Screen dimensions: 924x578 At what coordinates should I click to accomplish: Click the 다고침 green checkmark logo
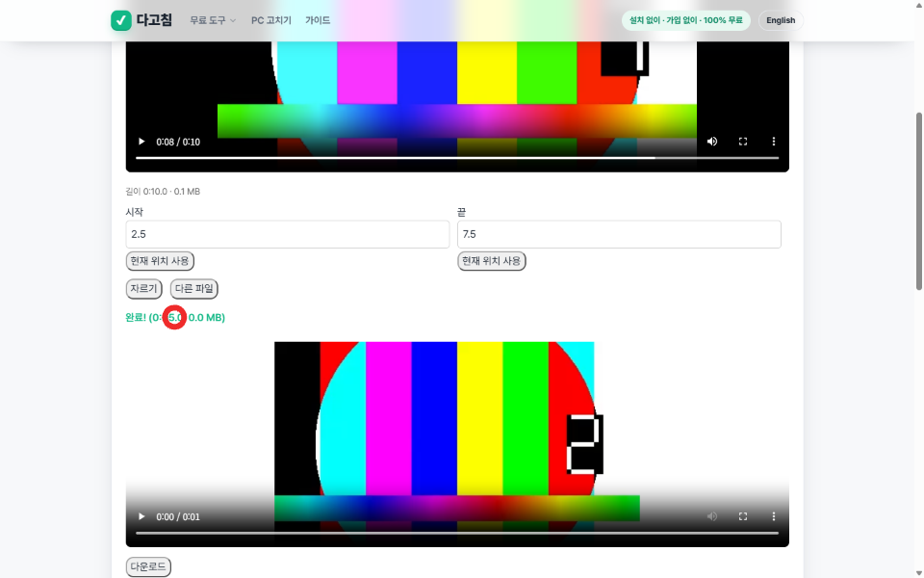point(121,20)
